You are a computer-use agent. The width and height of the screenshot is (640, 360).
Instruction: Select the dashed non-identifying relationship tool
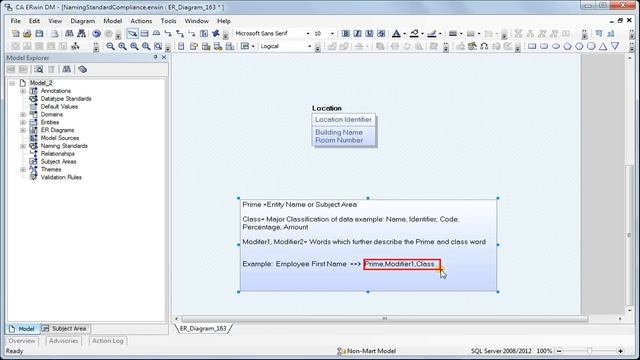(x=192, y=33)
